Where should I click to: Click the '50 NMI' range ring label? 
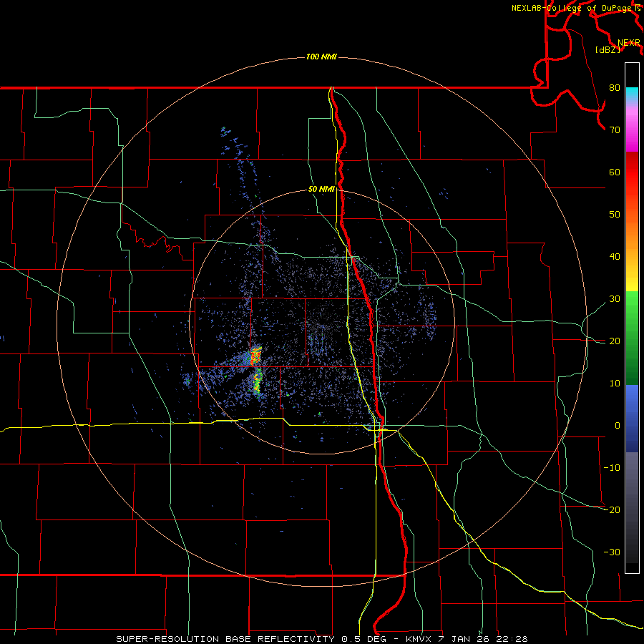pyautogui.click(x=321, y=190)
